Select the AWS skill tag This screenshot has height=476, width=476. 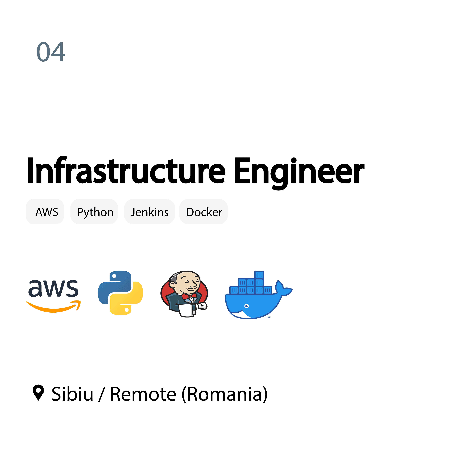(45, 212)
